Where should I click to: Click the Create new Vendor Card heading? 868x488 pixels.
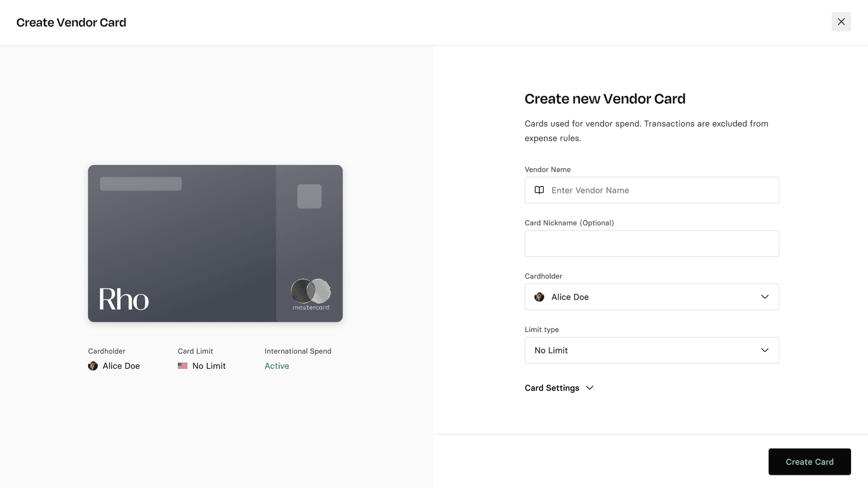pyautogui.click(x=605, y=99)
